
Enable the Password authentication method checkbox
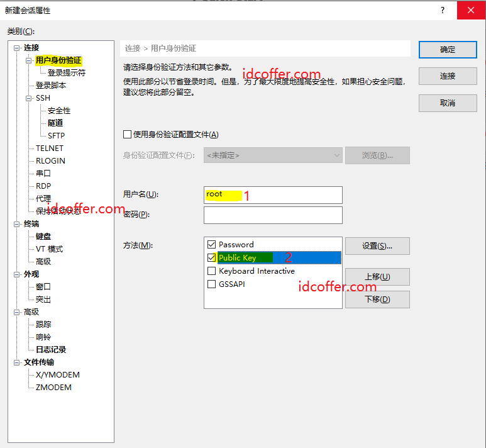[211, 244]
